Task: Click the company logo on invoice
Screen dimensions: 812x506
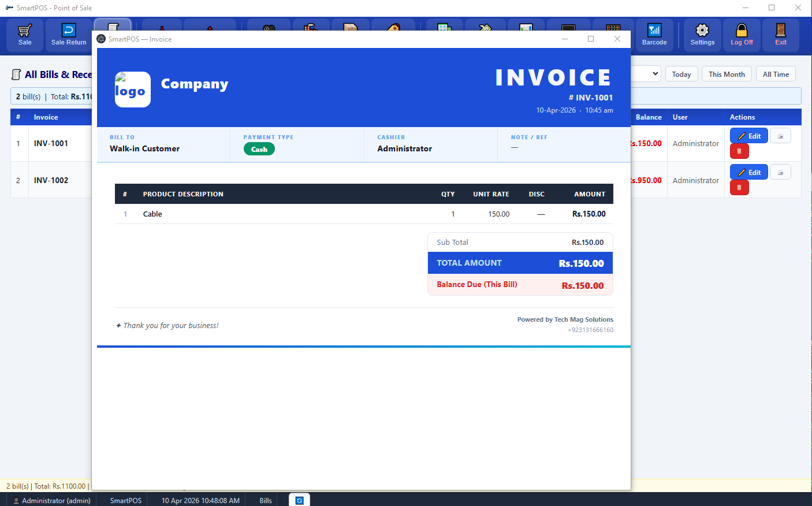Action: 133,90
